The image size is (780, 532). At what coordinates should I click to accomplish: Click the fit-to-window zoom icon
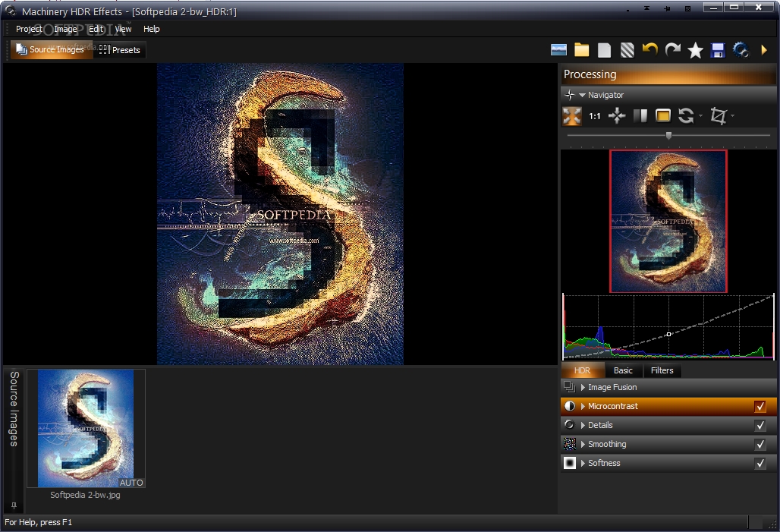pos(571,116)
